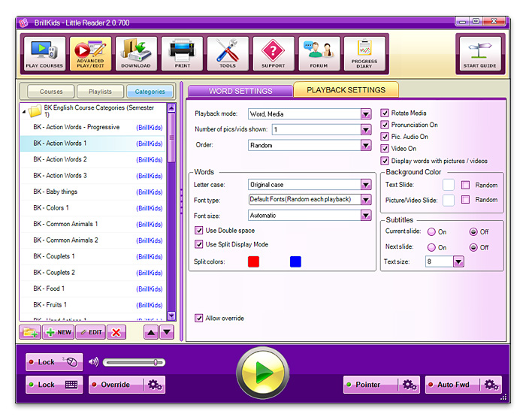
Task: Uncheck the Rotate Media checkbox
Action: click(385, 113)
